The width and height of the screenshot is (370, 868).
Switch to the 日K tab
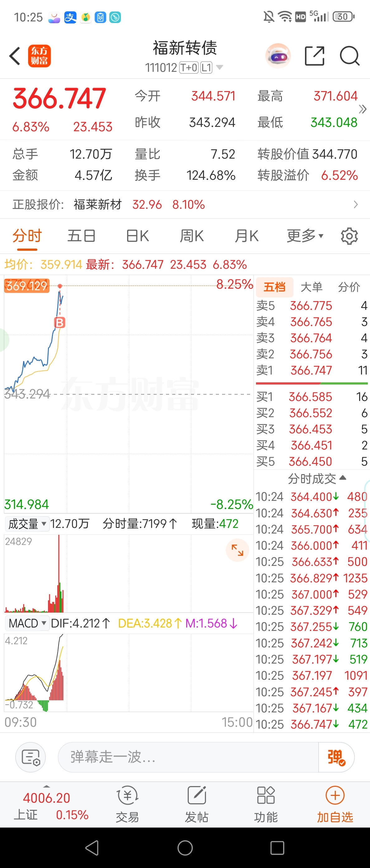click(x=137, y=236)
